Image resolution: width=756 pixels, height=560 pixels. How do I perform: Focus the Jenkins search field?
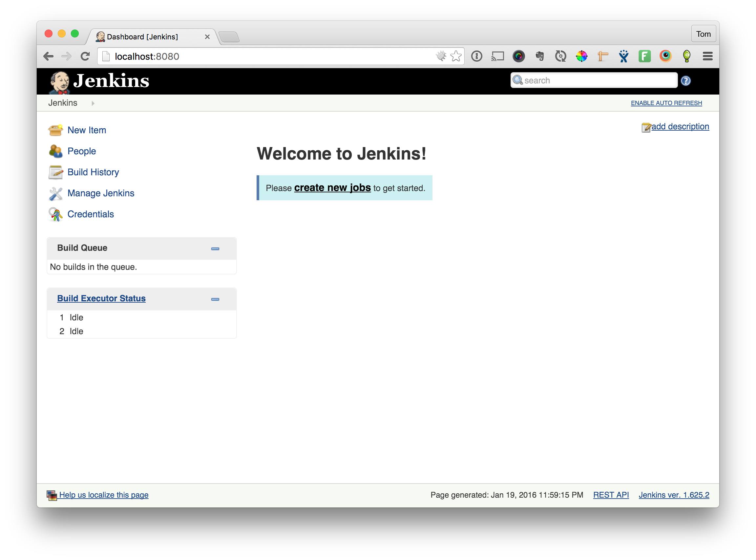(x=594, y=80)
